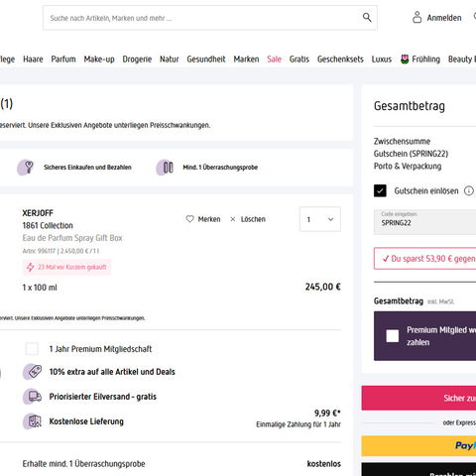Click the 9,99 €* membership price

(327, 414)
